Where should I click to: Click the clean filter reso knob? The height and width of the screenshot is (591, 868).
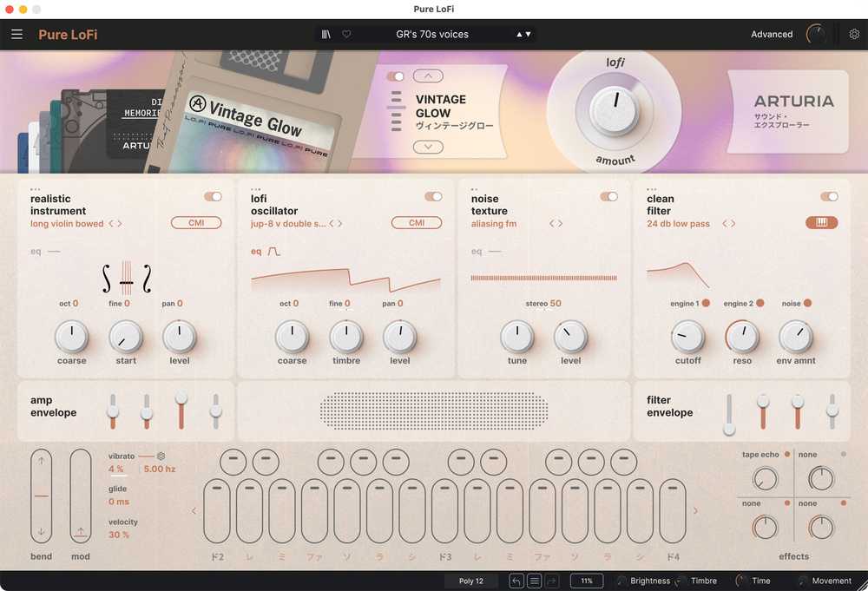click(x=742, y=337)
